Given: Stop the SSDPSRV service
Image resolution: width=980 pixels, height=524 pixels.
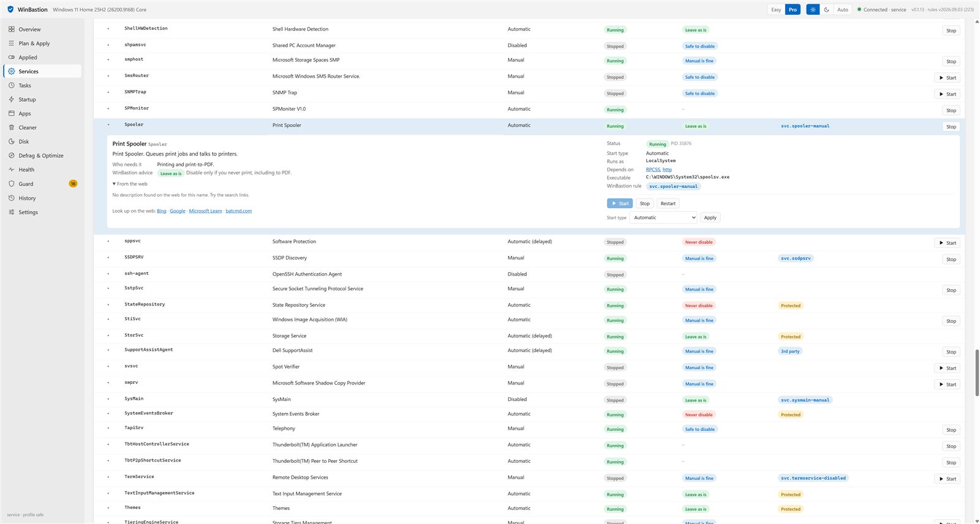Looking at the screenshot, I should (x=951, y=260).
